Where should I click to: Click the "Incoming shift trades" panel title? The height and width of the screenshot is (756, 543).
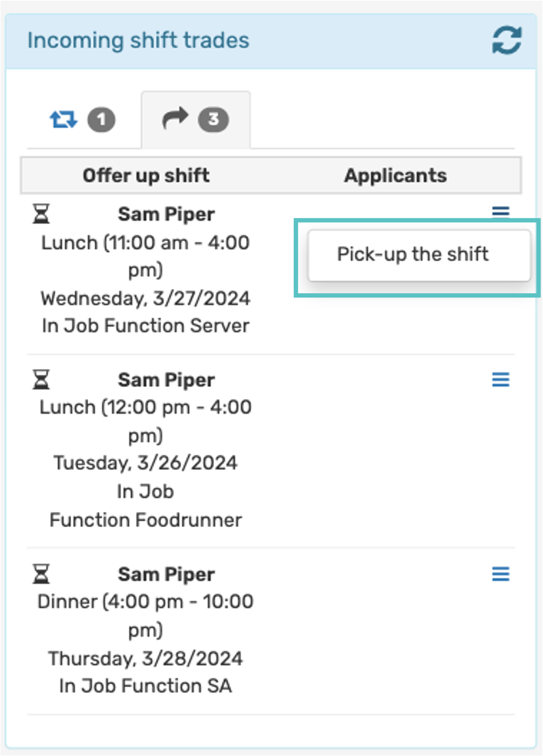[138, 41]
